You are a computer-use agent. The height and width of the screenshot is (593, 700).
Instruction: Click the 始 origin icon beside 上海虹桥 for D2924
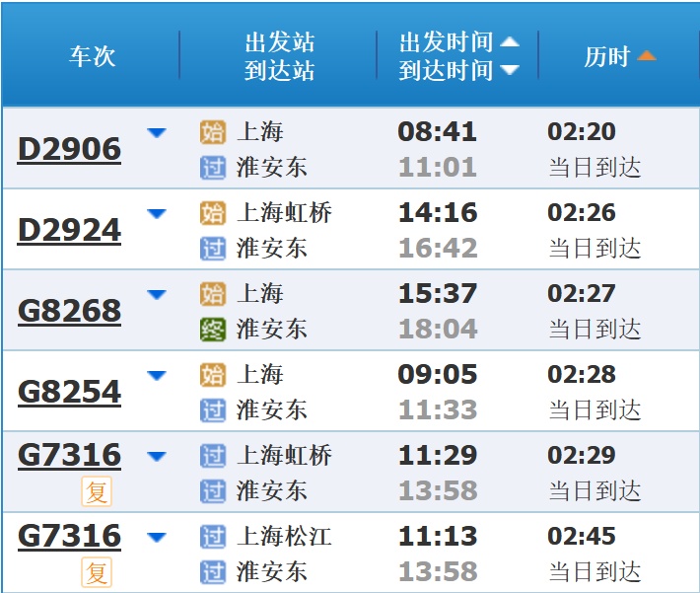coord(213,213)
